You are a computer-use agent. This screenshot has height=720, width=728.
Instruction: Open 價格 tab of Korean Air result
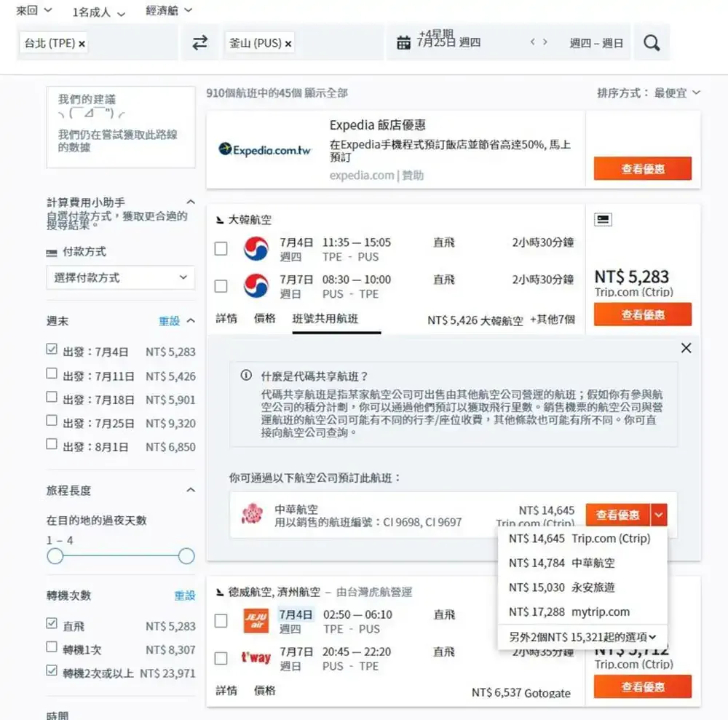tap(265, 318)
